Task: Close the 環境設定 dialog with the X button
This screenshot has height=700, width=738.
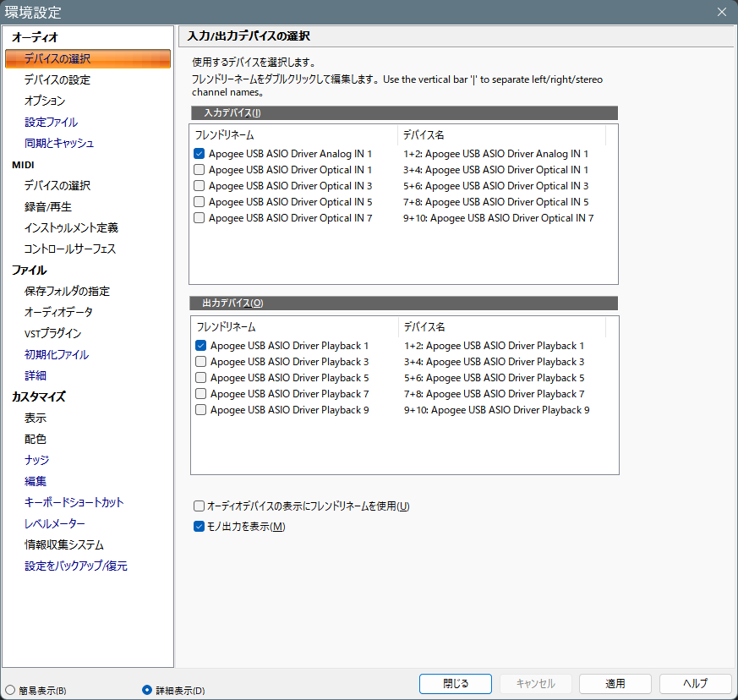Action: [x=722, y=12]
